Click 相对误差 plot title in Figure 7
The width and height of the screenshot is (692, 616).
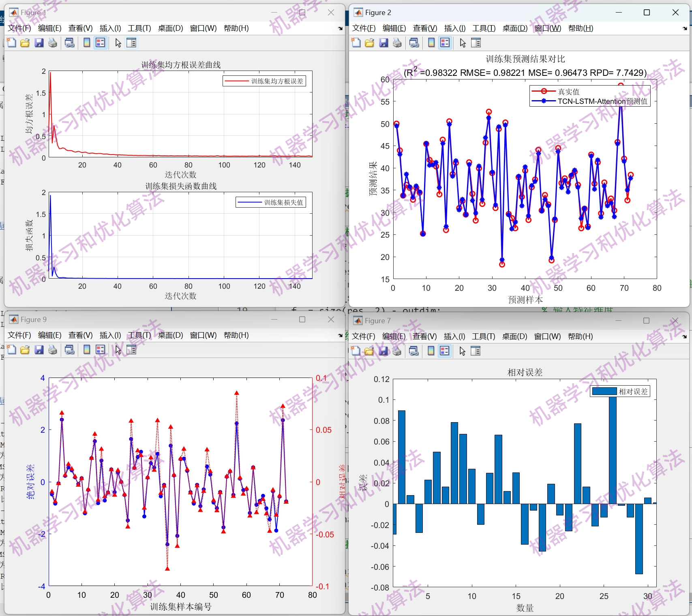click(x=525, y=372)
